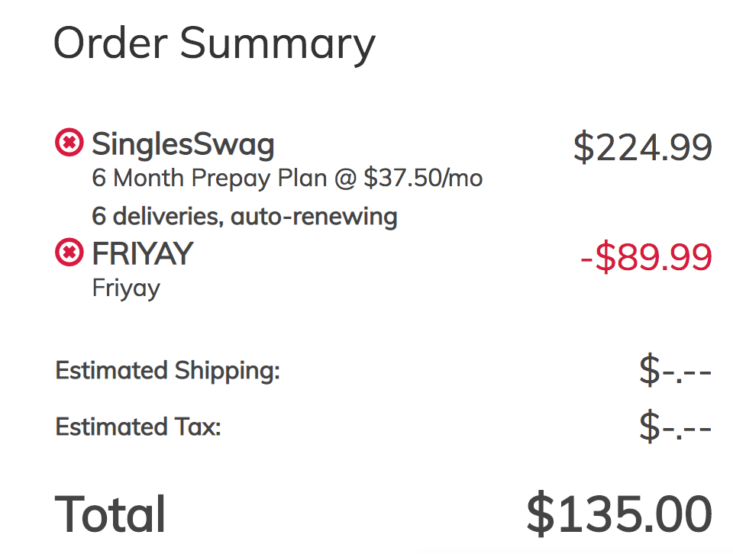Click the Estimated Tax amount placeholder

pos(675,428)
